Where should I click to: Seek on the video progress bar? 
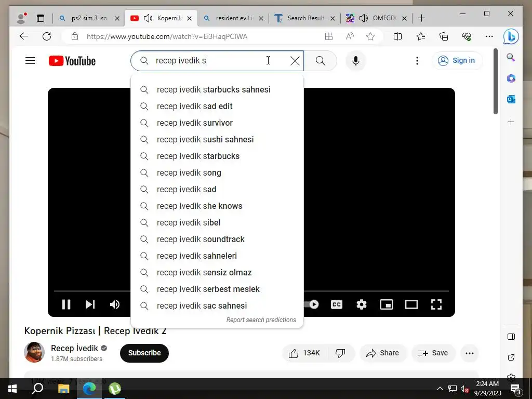click(x=376, y=291)
